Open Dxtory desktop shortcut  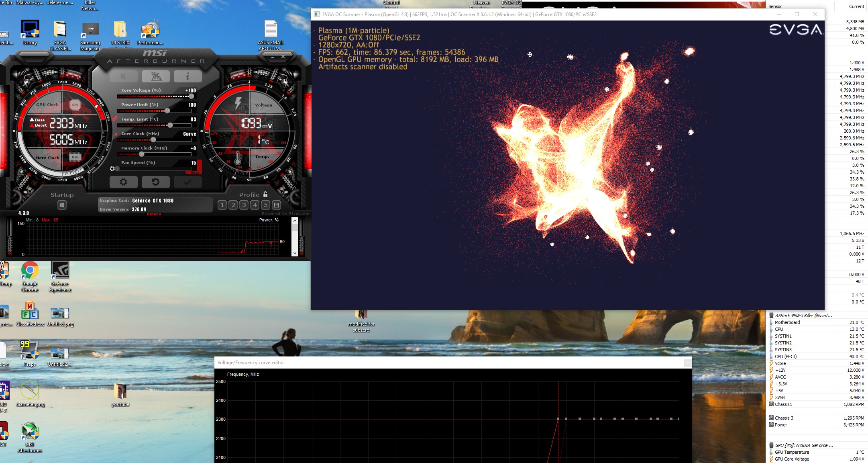30,32
